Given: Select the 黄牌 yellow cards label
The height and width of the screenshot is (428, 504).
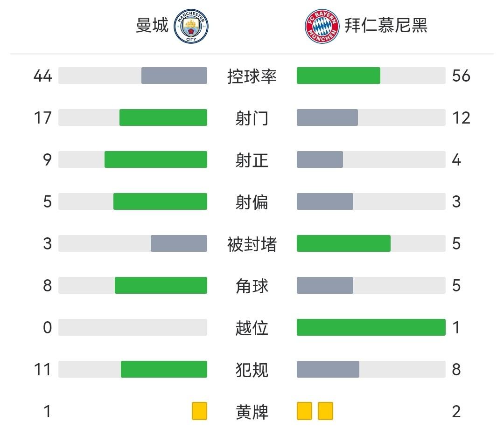Looking at the screenshot, I should (x=252, y=412).
